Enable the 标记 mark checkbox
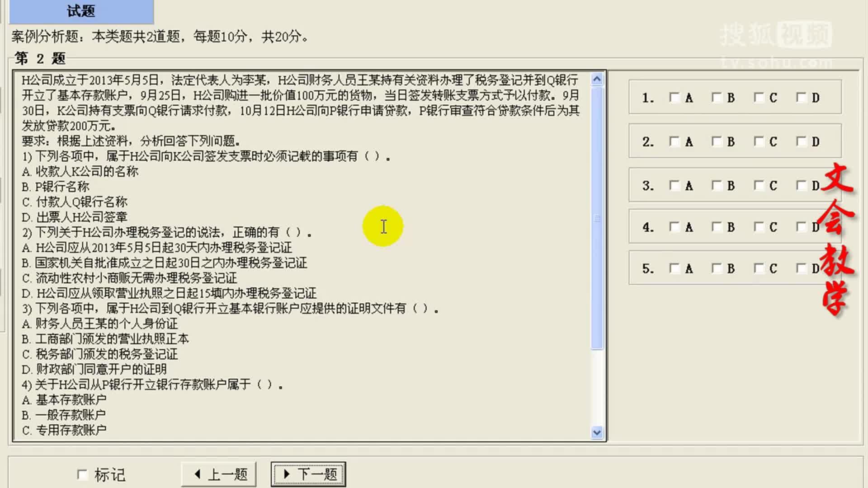Viewport: 868px width, 488px height. 82,474
